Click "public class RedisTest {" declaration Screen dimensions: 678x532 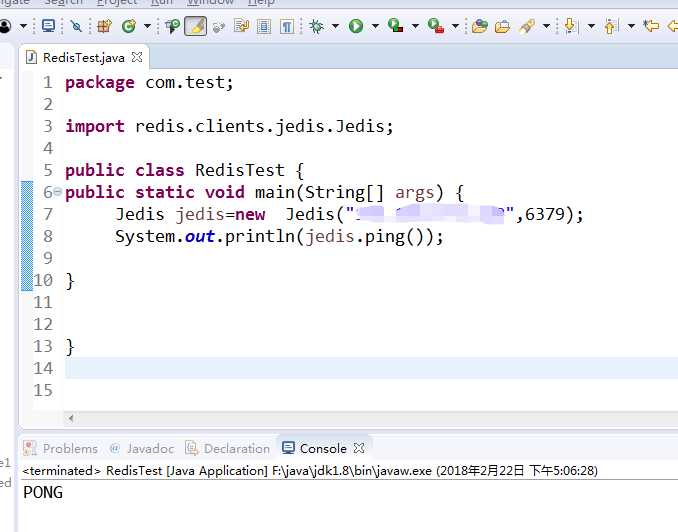tap(185, 170)
